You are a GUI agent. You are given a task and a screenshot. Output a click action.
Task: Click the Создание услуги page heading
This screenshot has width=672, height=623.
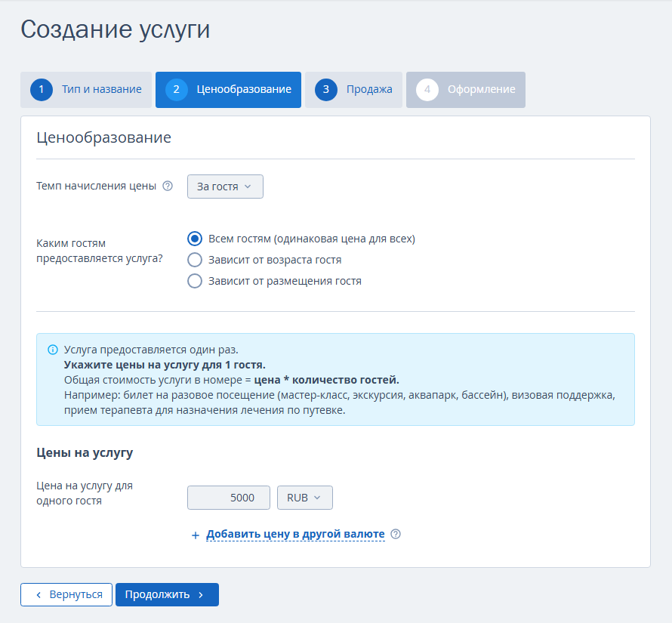pyautogui.click(x=116, y=29)
